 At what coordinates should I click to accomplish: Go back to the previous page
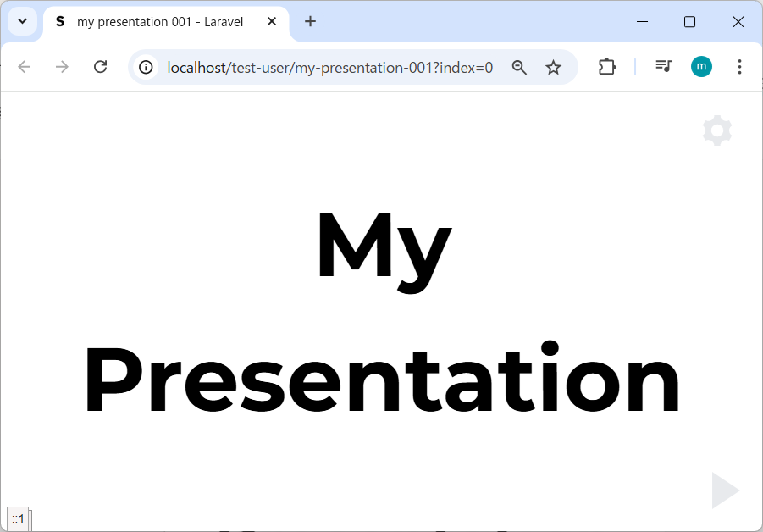point(25,67)
